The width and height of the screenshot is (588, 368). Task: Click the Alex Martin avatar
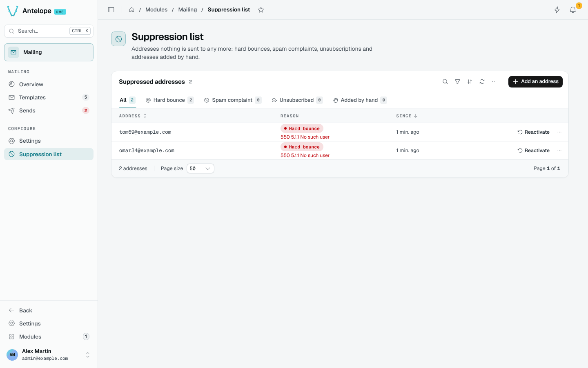click(x=12, y=355)
